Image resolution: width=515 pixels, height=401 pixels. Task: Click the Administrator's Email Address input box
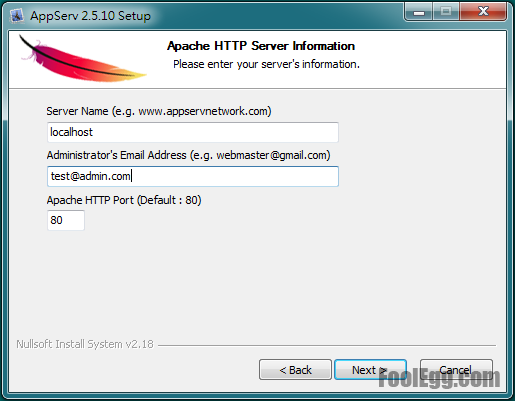click(193, 176)
